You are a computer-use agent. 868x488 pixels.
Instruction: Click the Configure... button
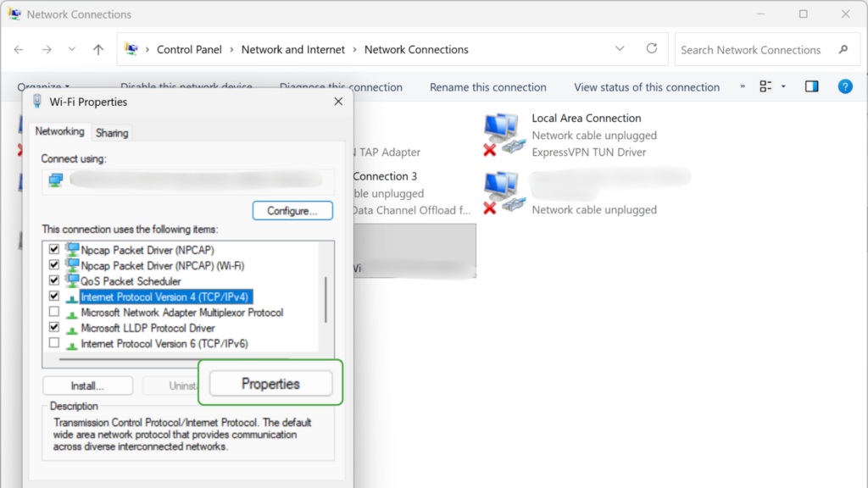click(x=292, y=211)
